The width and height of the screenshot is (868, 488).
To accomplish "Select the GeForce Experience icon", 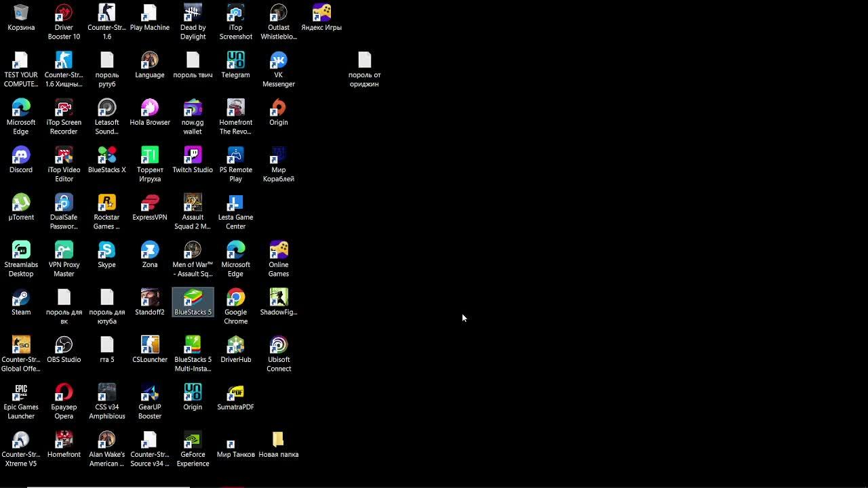I will (x=193, y=449).
